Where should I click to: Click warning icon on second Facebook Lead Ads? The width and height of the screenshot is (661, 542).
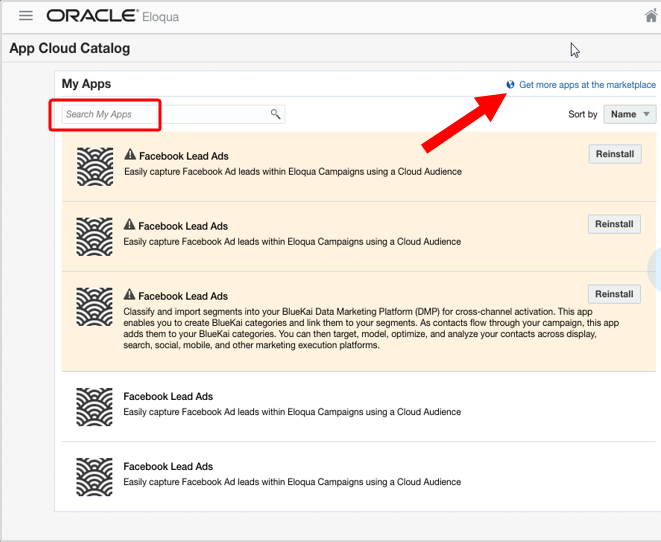129,224
